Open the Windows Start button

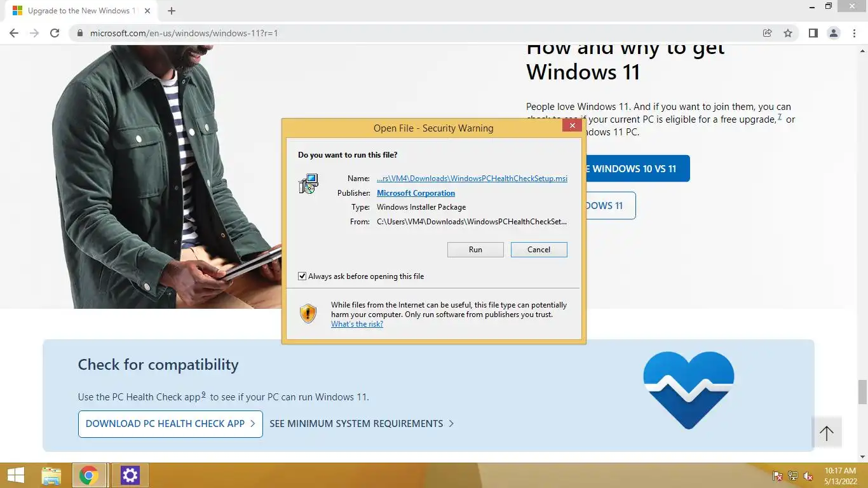[15, 475]
